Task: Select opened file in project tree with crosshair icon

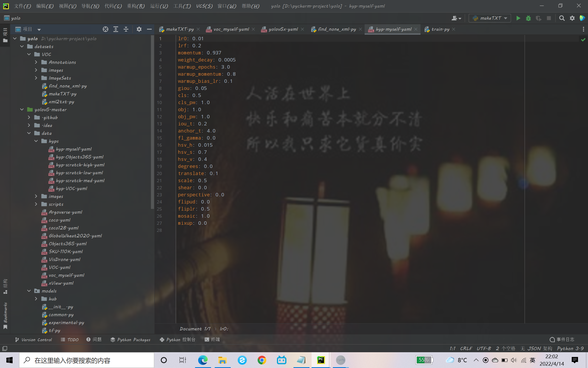Action: coord(106,29)
